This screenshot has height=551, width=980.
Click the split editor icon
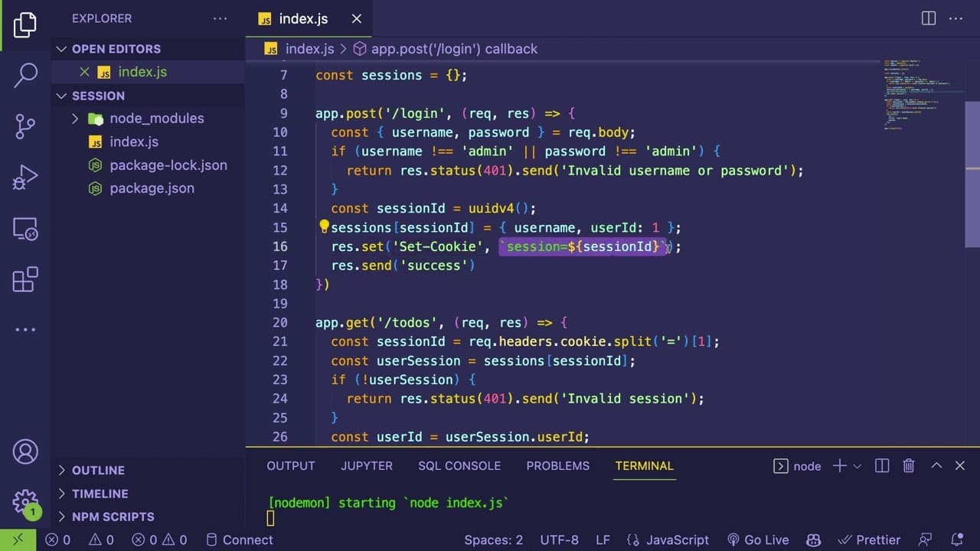(x=929, y=18)
